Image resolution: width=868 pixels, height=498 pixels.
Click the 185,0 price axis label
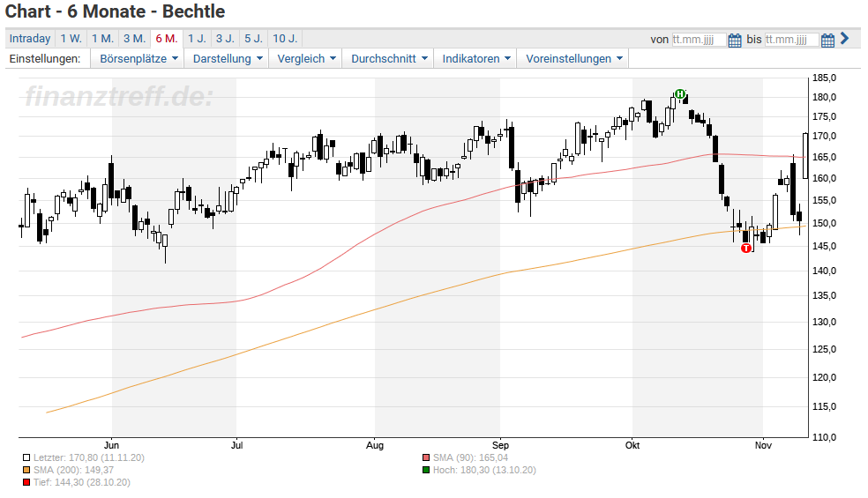(824, 78)
